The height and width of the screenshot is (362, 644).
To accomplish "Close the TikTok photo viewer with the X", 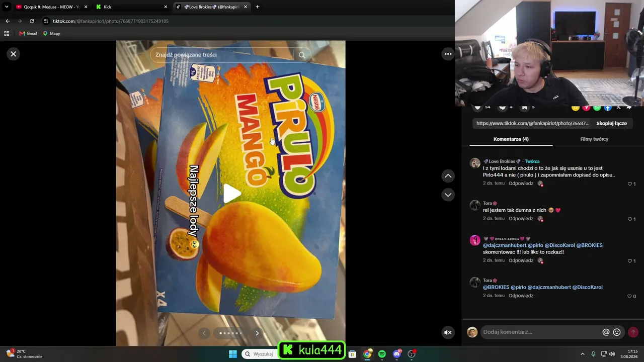I will (14, 54).
